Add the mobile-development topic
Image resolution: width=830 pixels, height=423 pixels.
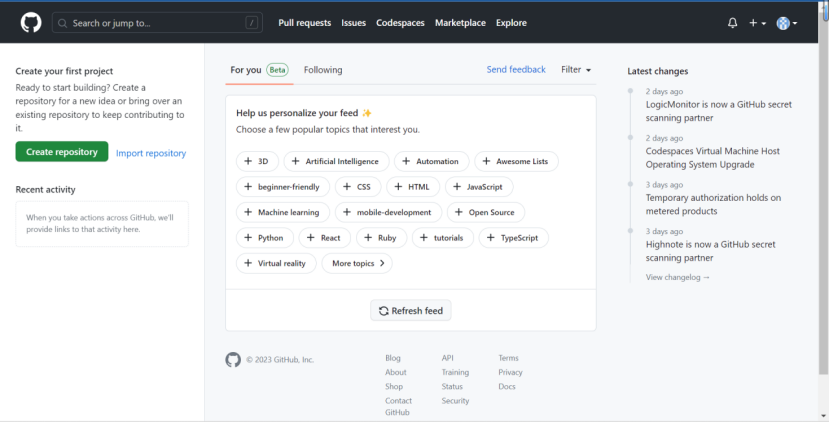388,212
